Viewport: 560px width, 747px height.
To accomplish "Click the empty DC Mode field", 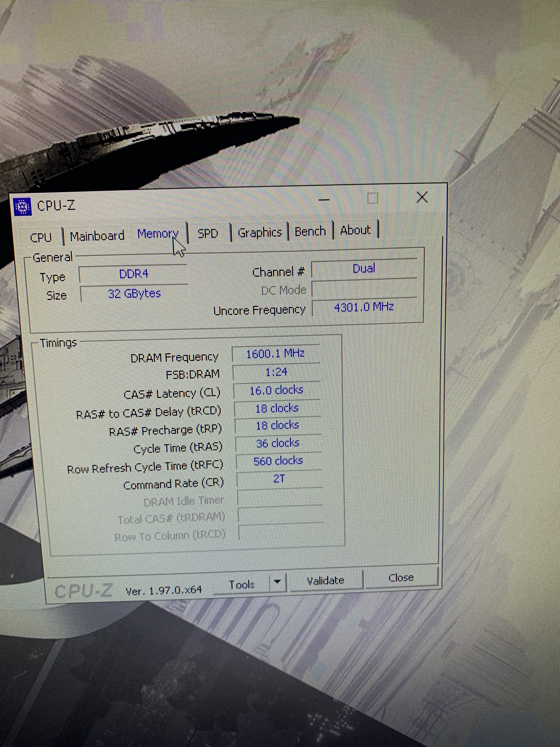I will 365,288.
